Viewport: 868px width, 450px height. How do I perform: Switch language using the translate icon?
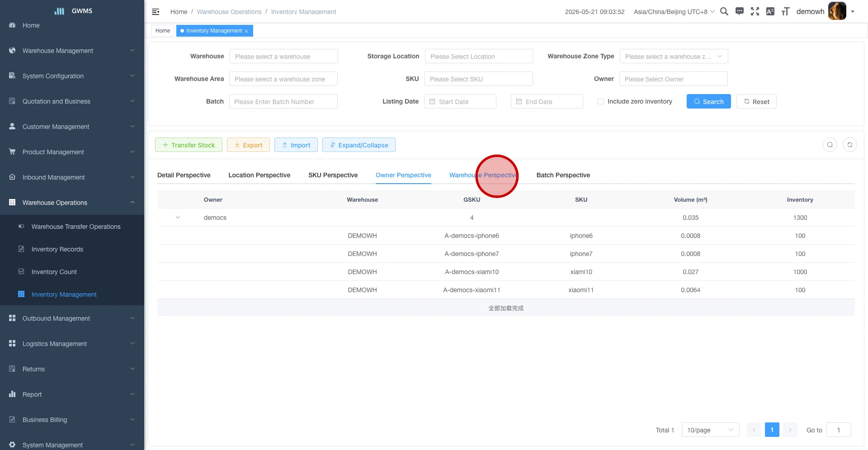pyautogui.click(x=770, y=12)
